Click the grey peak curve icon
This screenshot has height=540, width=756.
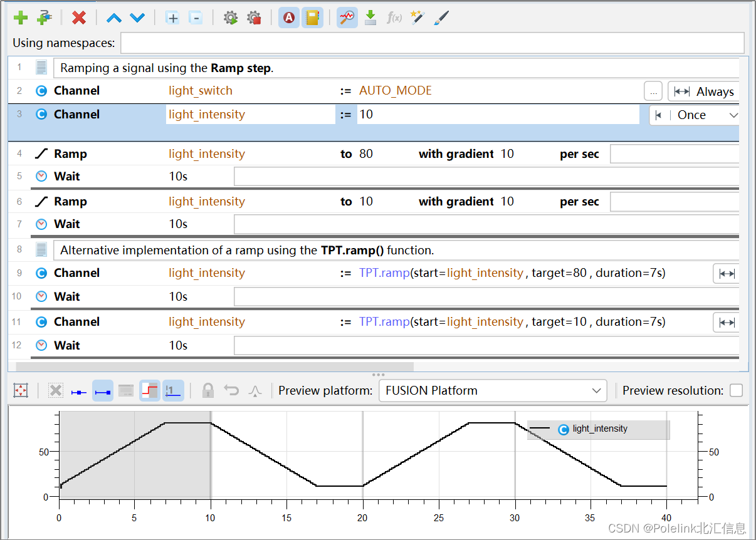tap(255, 390)
